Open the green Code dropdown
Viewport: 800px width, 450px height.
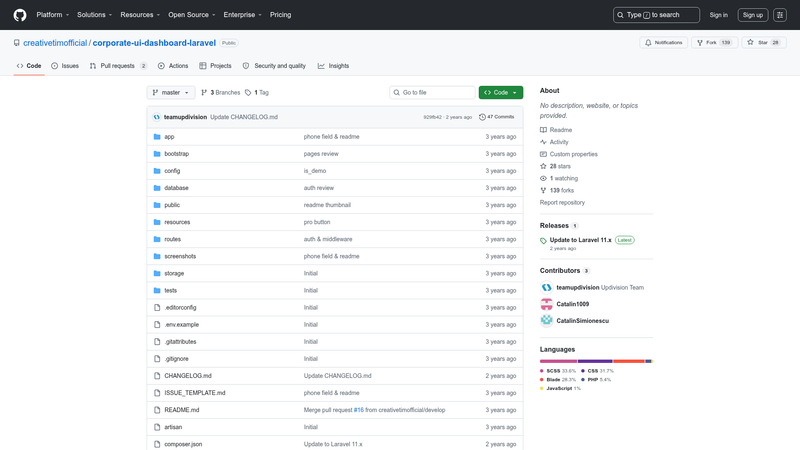(501, 92)
